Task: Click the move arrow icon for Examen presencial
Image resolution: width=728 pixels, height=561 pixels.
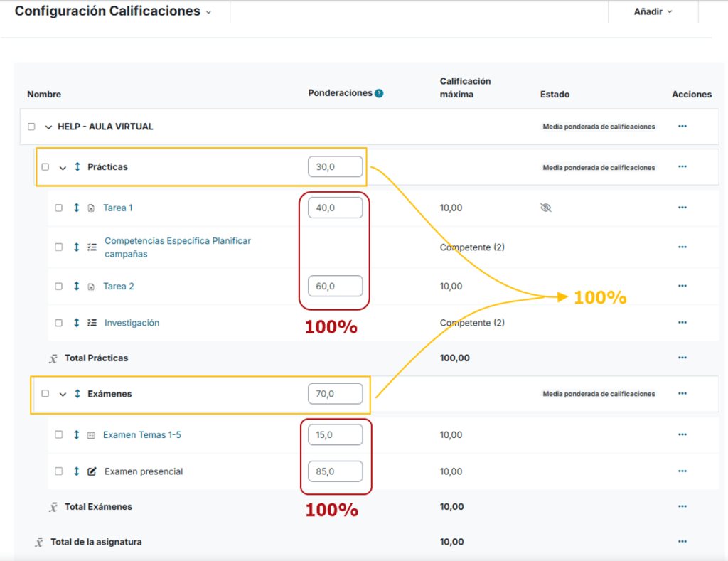Action: point(77,471)
